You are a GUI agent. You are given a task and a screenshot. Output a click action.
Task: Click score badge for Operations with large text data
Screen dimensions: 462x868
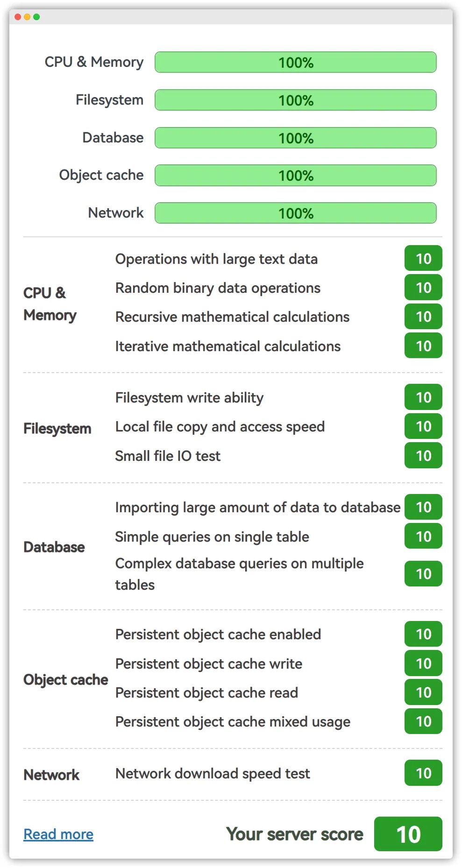423,258
